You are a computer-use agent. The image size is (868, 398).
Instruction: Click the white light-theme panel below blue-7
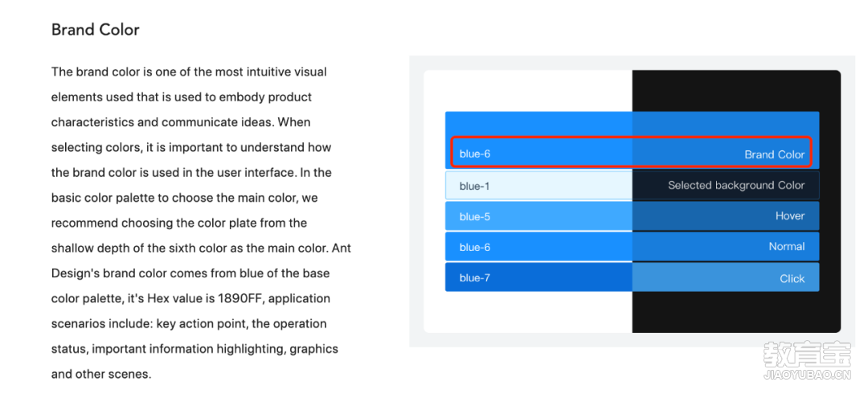point(528,312)
